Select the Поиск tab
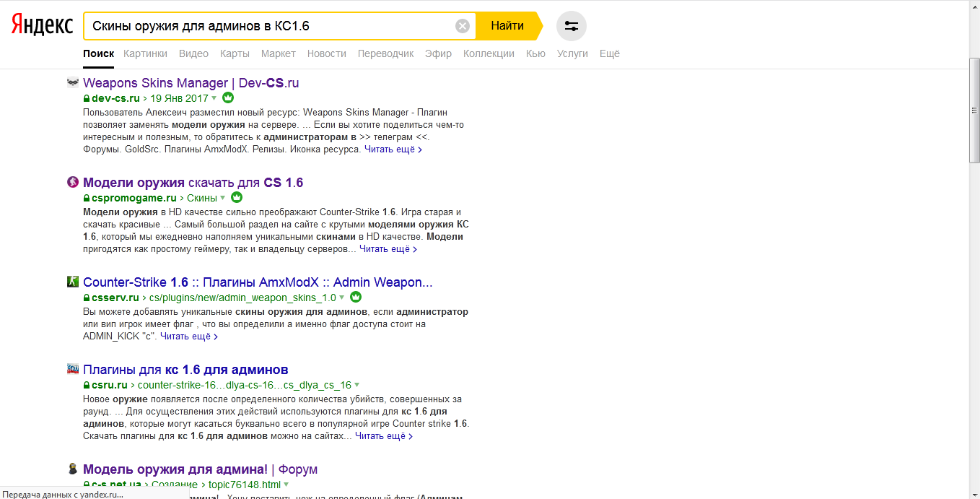This screenshot has height=499, width=980. (99, 53)
